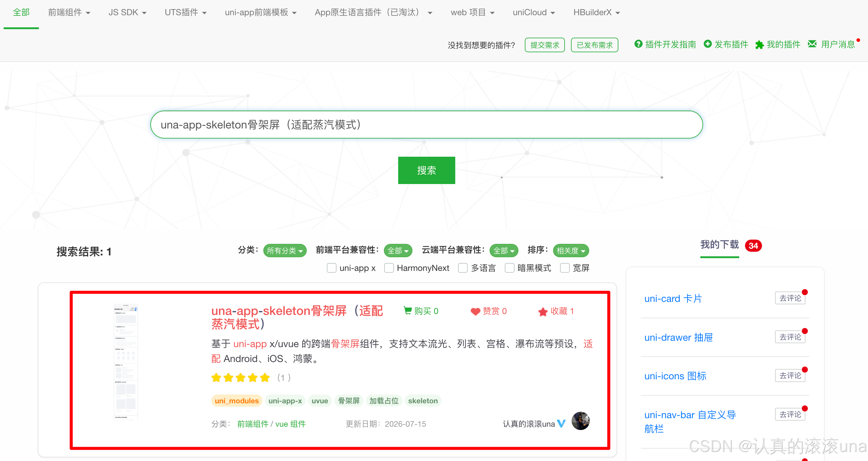Click the 加载占位 tag
This screenshot has height=461, width=868.
(384, 401)
